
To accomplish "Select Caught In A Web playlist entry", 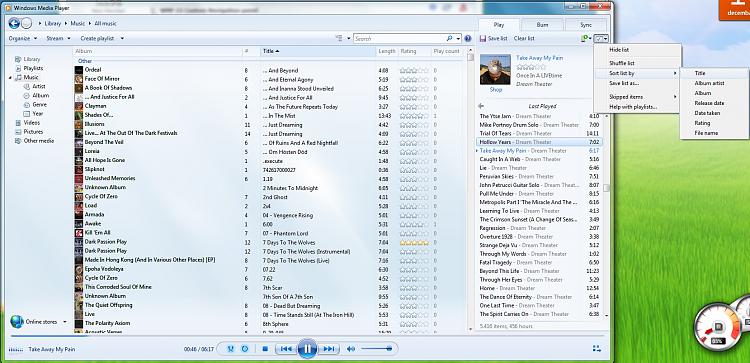I will [539, 159].
